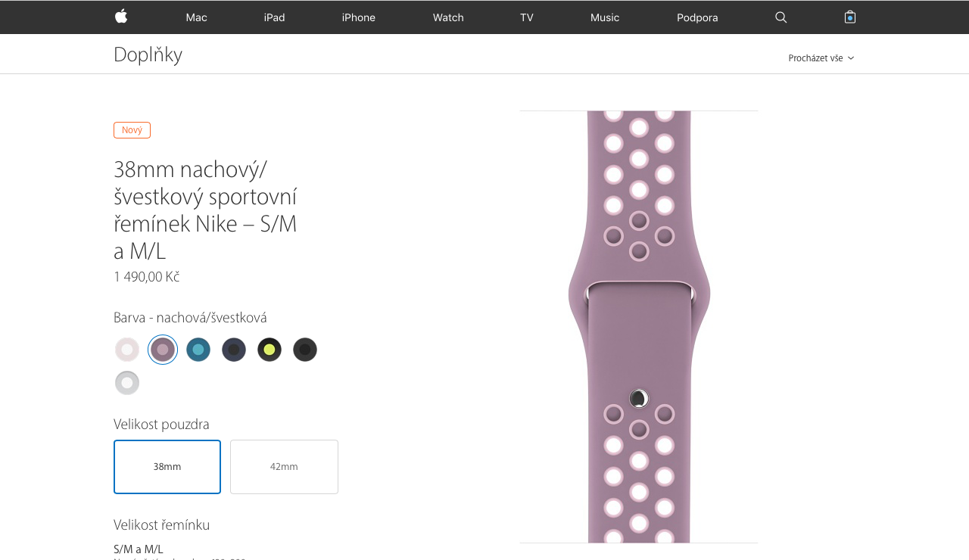
Task: Select the all-black band color swatch
Action: point(305,350)
